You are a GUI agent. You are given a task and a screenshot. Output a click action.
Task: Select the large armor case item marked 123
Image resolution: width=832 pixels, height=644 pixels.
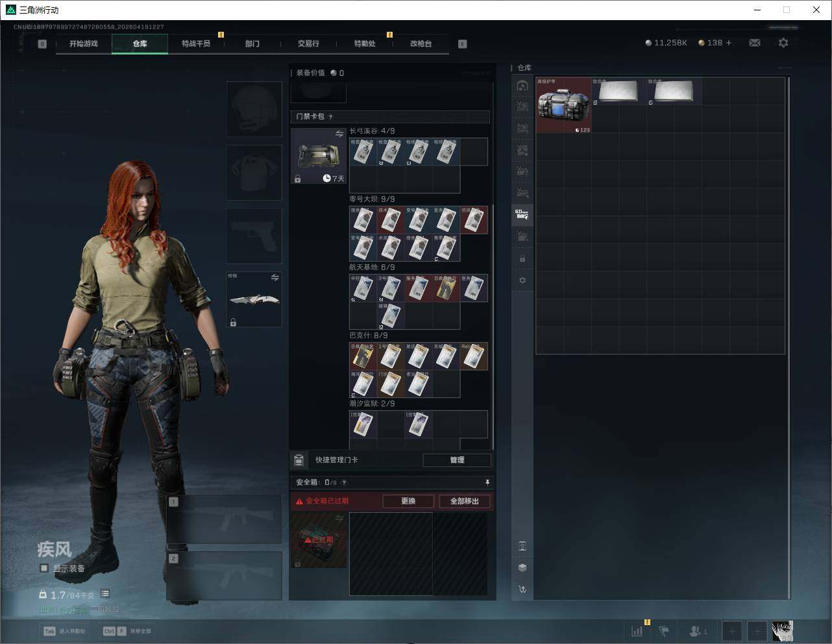click(563, 106)
